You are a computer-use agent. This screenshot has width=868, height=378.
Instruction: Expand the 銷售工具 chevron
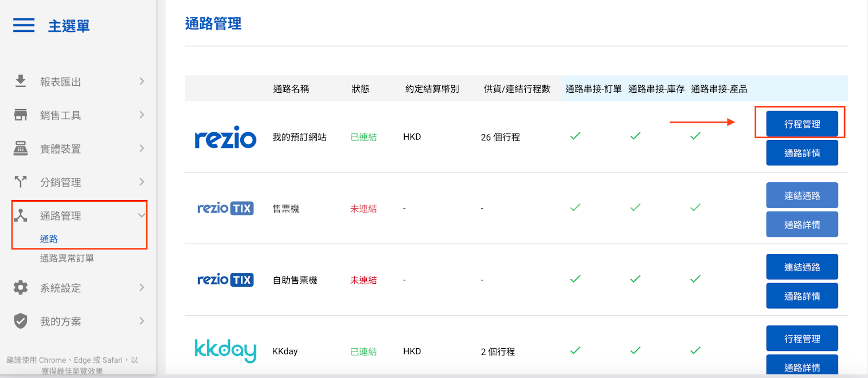142,115
